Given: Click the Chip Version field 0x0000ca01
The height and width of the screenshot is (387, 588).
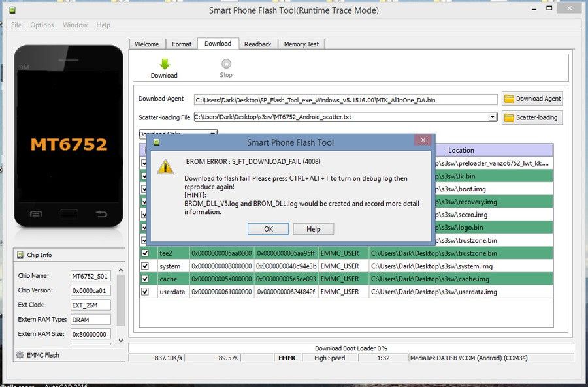Looking at the screenshot, I should pos(90,290).
